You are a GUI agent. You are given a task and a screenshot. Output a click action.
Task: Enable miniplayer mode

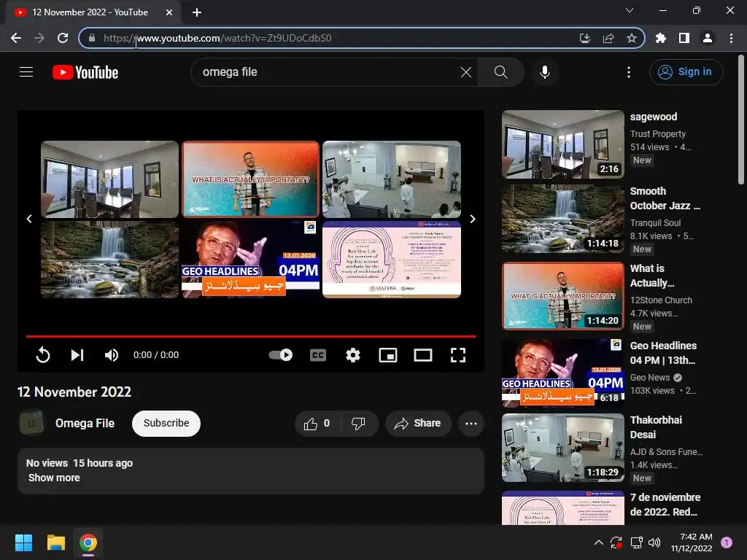[x=388, y=355]
